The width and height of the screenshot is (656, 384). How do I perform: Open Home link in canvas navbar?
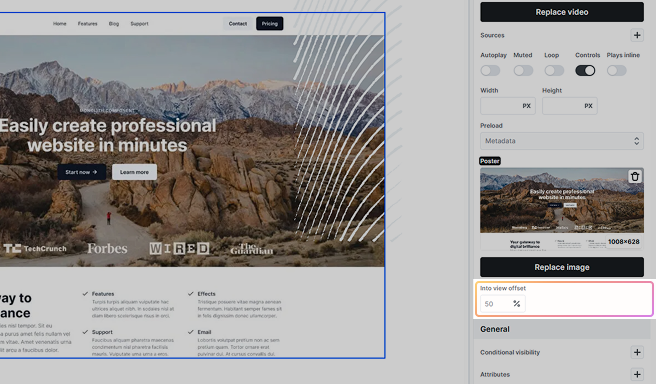pos(59,24)
